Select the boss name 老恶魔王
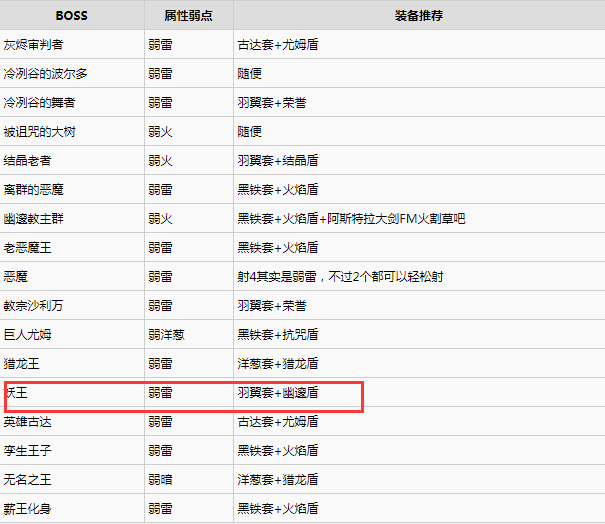The image size is (605, 524). pyautogui.click(x=27, y=247)
